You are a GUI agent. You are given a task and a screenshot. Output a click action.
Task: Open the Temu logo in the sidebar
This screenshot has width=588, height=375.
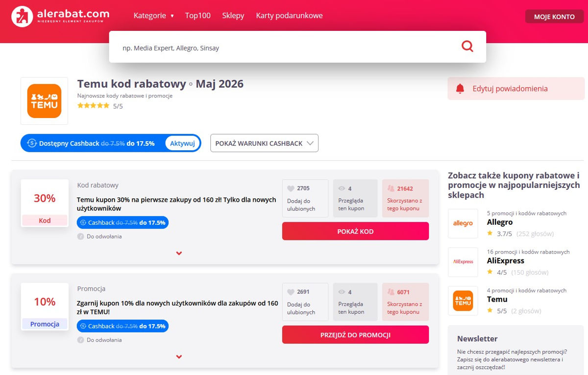pos(463,301)
